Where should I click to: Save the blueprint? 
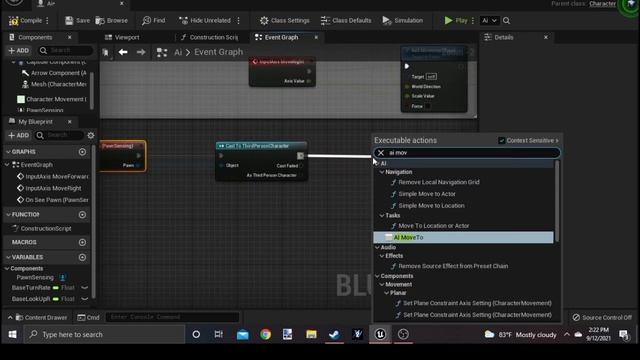pyautogui.click(x=78, y=20)
